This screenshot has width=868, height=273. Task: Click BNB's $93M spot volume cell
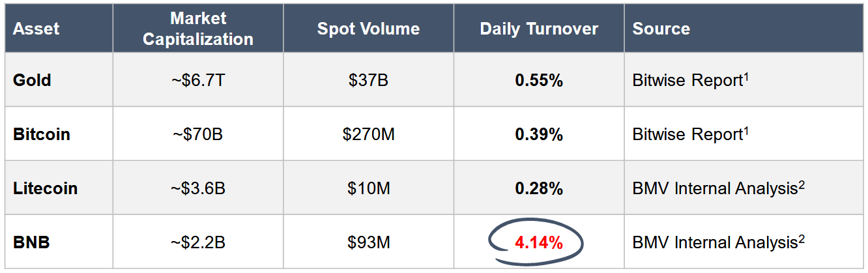368,243
